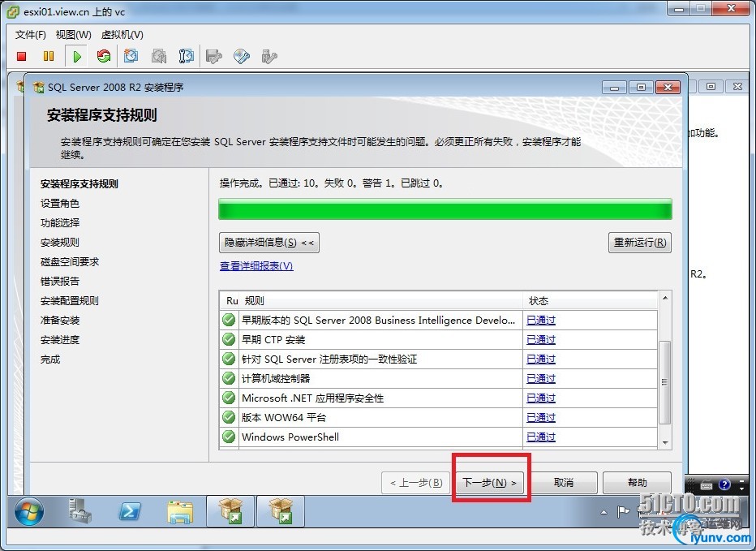756x551 pixels.
Task: Open the 文件(F) menu
Action: [30, 35]
